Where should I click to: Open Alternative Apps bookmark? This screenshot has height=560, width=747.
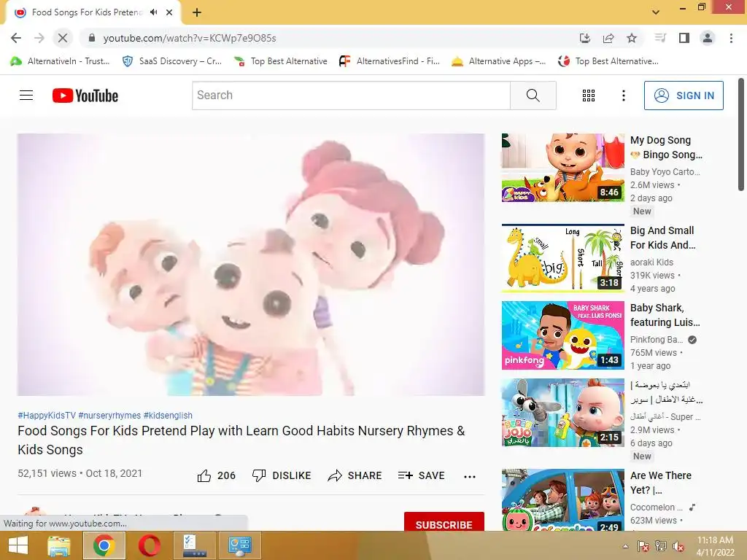[499, 61]
